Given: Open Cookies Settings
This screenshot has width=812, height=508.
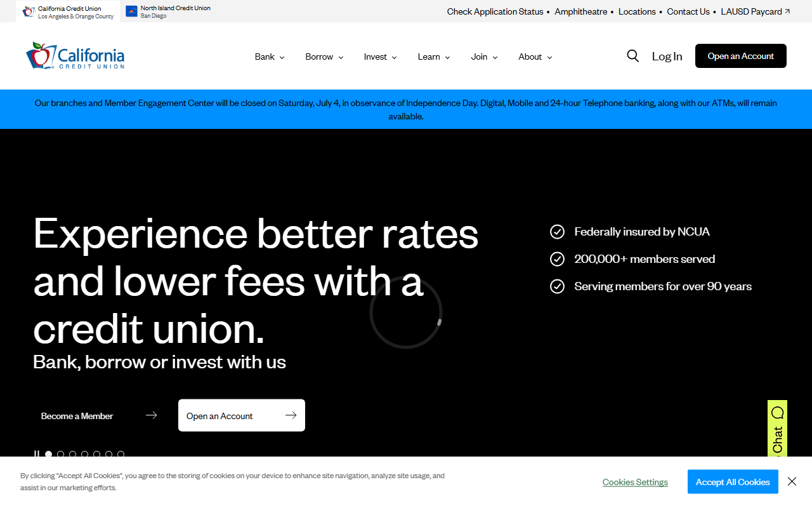Looking at the screenshot, I should coord(635,482).
